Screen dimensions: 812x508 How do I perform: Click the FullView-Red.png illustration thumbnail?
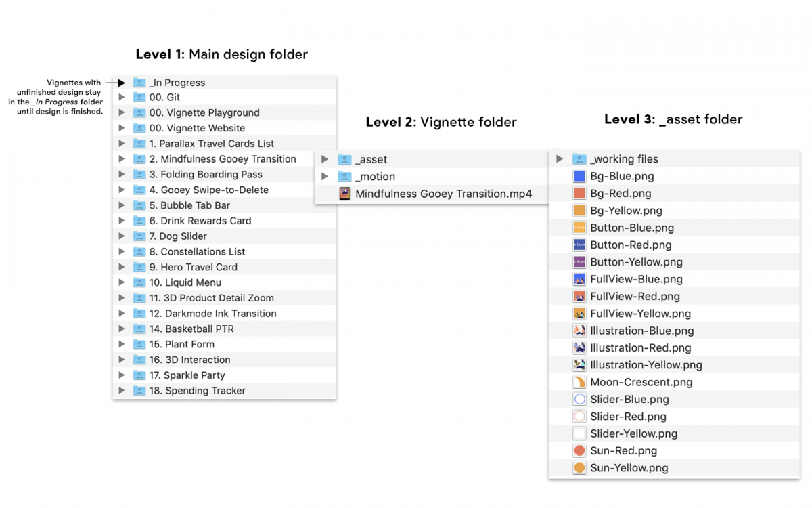(579, 296)
